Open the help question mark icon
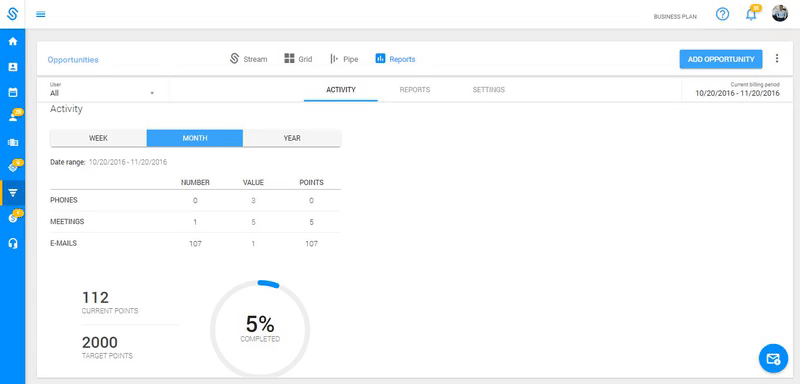The height and width of the screenshot is (384, 800). (722, 14)
